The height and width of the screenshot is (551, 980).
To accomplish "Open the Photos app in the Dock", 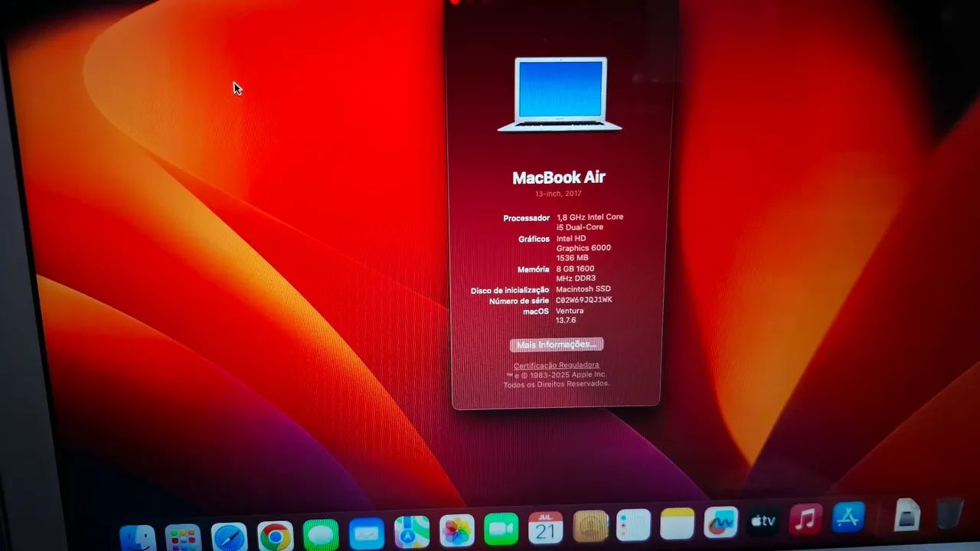I will (457, 530).
